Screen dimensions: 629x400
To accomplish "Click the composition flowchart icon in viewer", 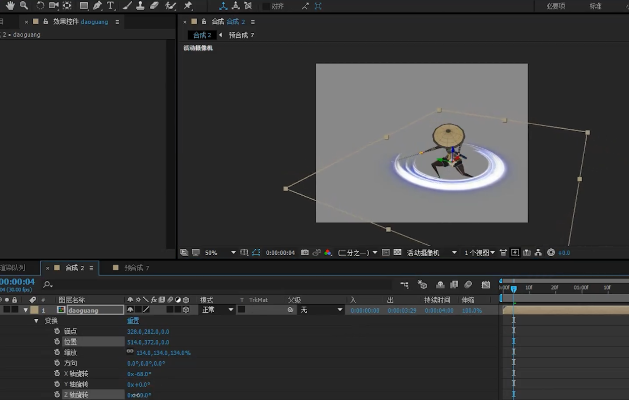I will [538, 252].
